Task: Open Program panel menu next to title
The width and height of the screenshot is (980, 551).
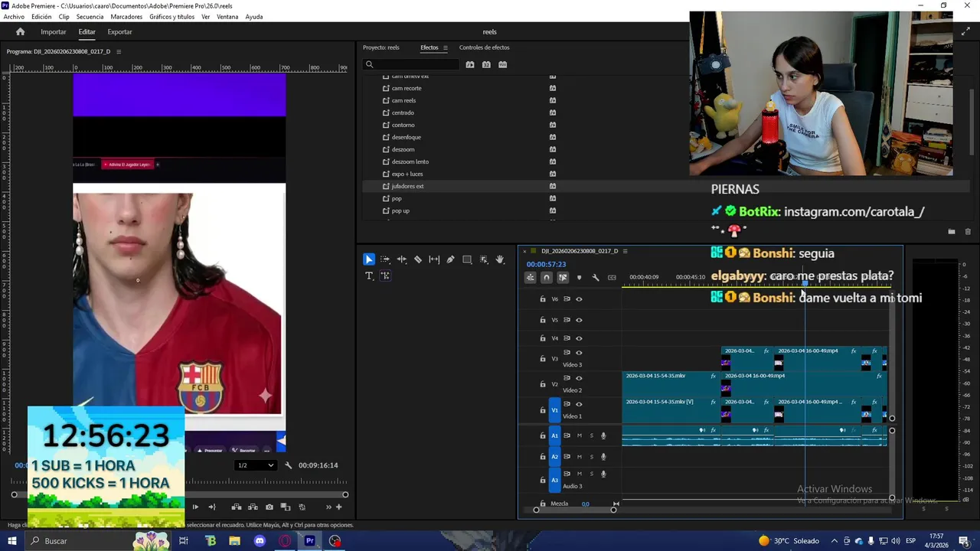Action: pos(119,51)
